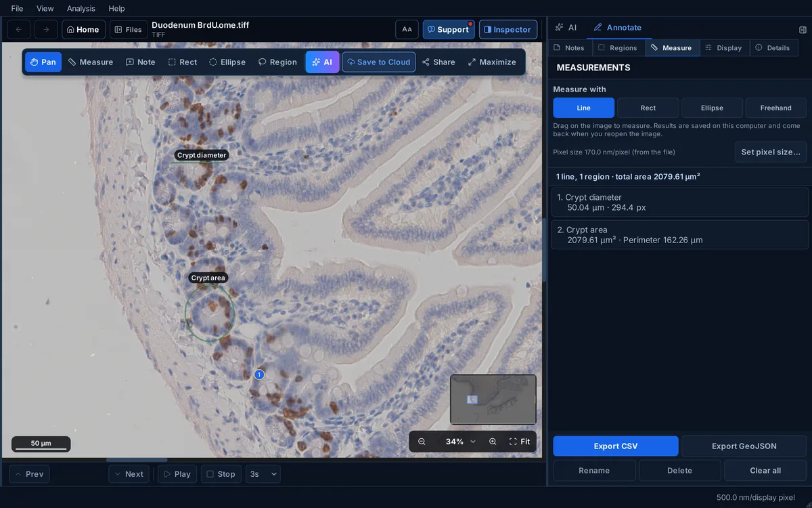812x508 pixels.
Task: Choose Freehand measurement mode
Action: click(776, 108)
